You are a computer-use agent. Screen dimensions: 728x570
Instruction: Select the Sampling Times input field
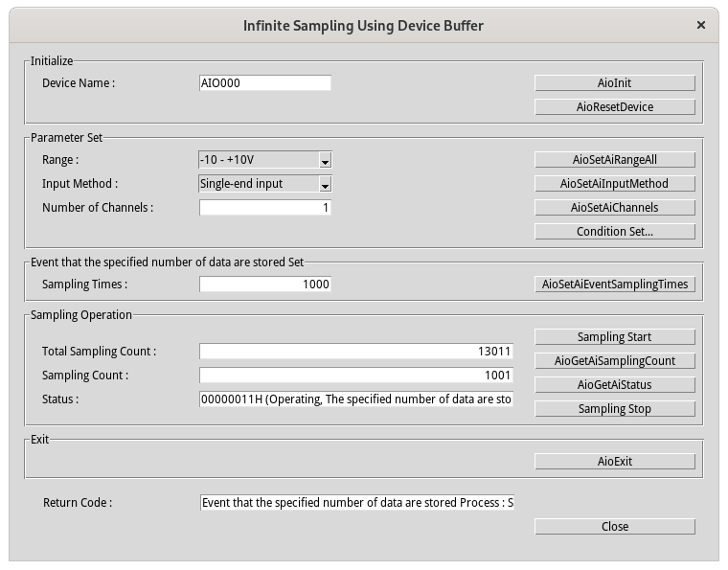point(264,285)
